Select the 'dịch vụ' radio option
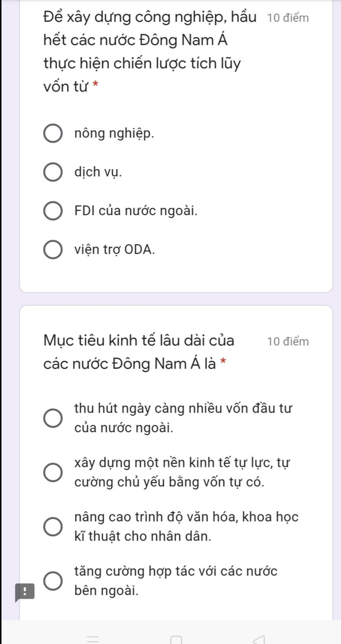The width and height of the screenshot is (341, 644). pyautogui.click(x=53, y=172)
